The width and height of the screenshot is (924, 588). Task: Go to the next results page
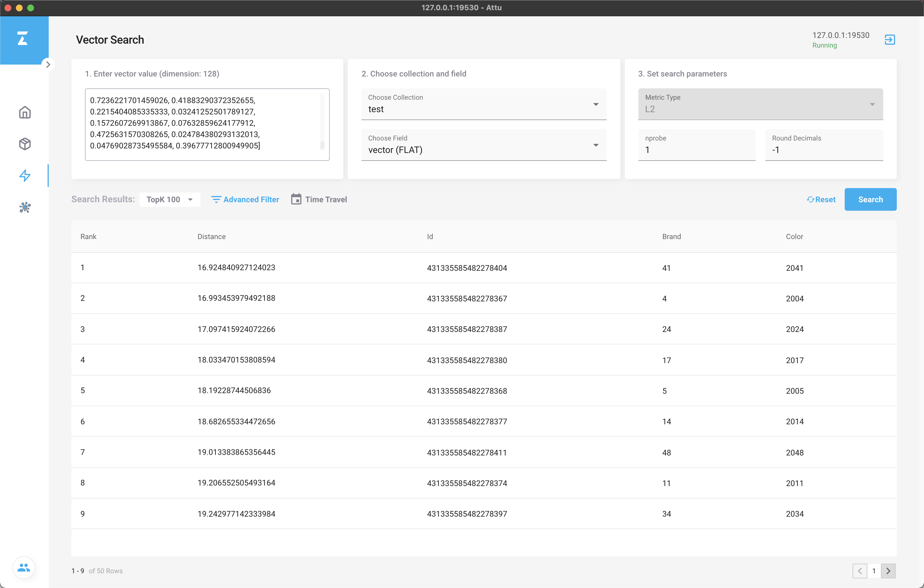(x=888, y=571)
